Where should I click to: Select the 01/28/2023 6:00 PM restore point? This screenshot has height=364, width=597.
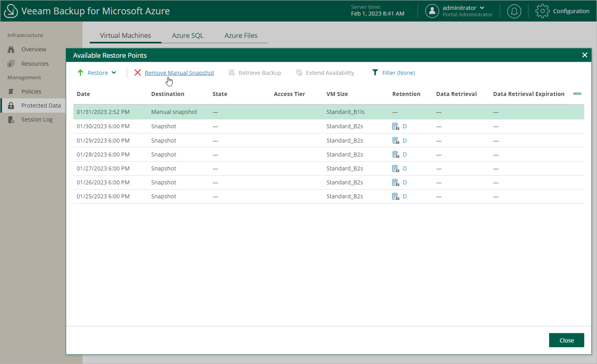pos(103,155)
